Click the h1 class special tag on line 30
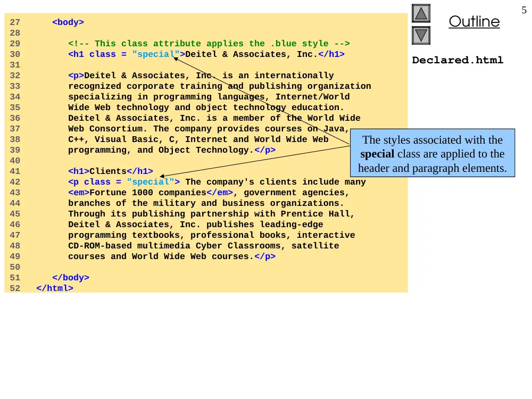This screenshot has width=532, height=399. pyautogui.click(x=127, y=54)
